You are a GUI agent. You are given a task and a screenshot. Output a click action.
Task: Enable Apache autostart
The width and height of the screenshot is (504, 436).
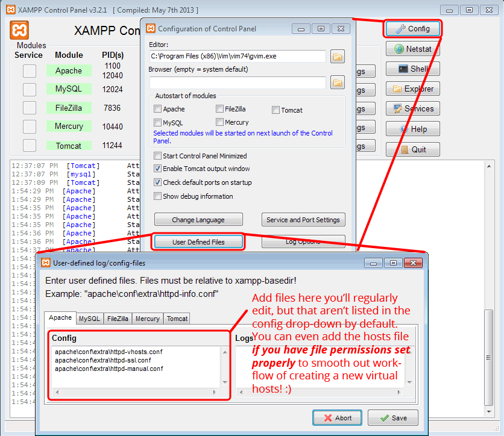pyautogui.click(x=158, y=110)
